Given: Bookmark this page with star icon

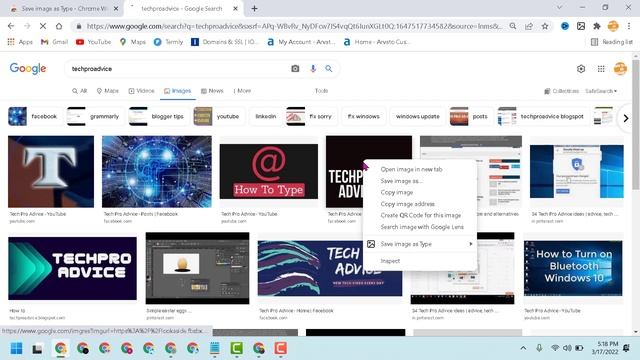Looking at the screenshot, I should [x=545, y=26].
